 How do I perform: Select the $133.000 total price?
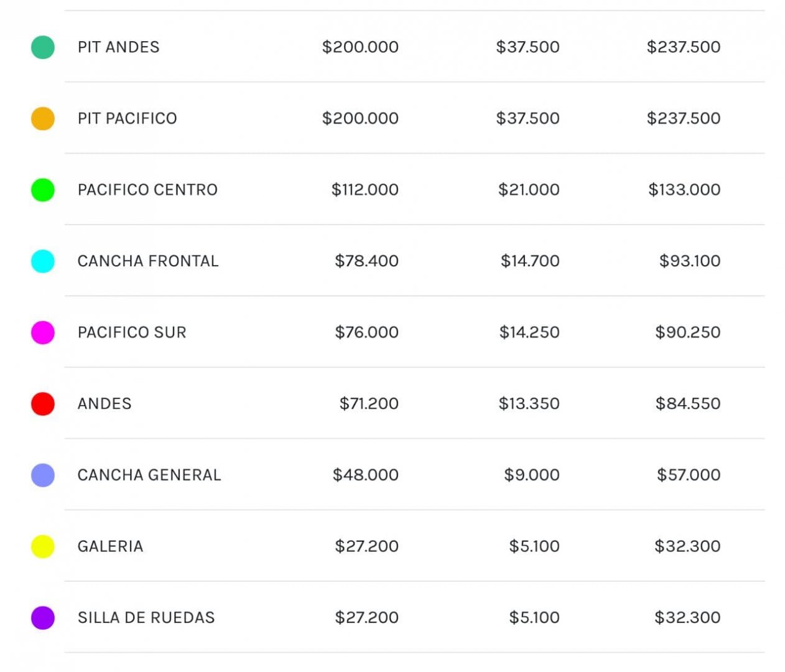click(x=684, y=190)
